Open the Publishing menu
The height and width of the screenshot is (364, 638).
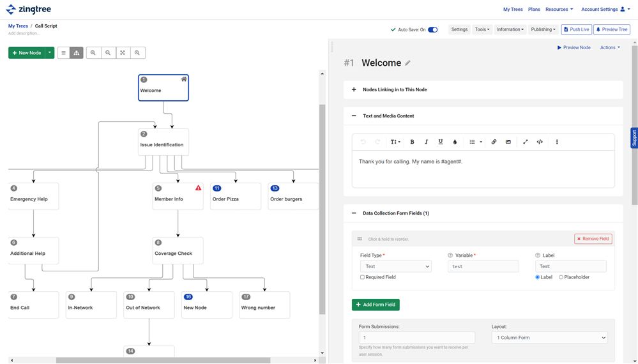pos(543,29)
